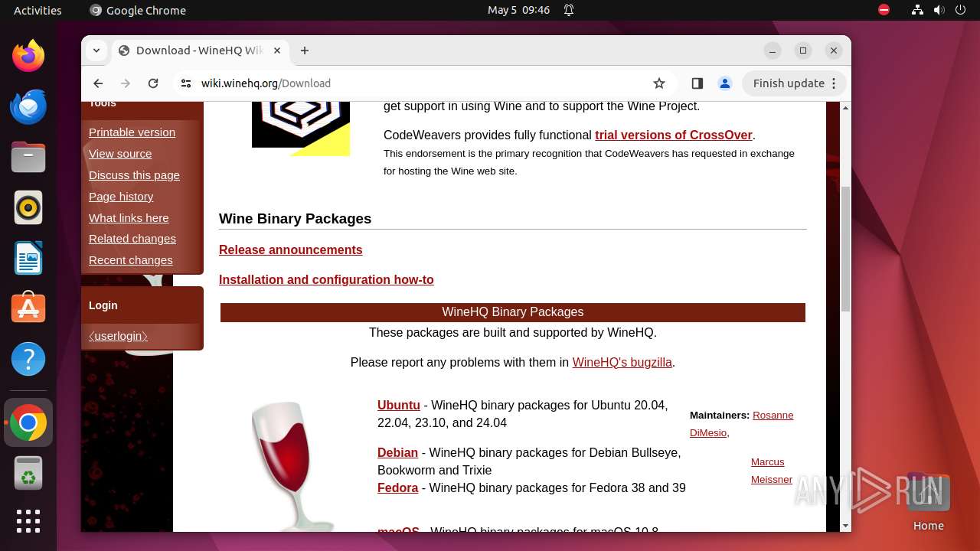Open the Fedora packages link

pos(397,488)
